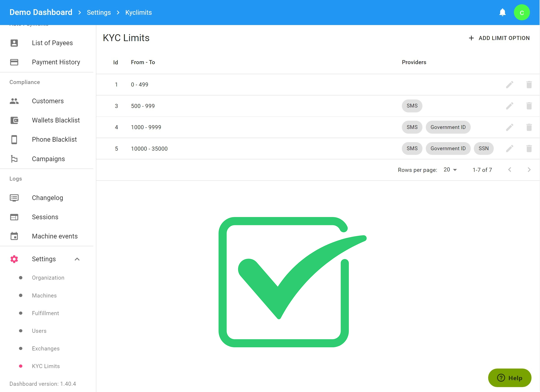The width and height of the screenshot is (540, 392).
Task: Collapse the Settings sidebar section
Action: coord(77,259)
